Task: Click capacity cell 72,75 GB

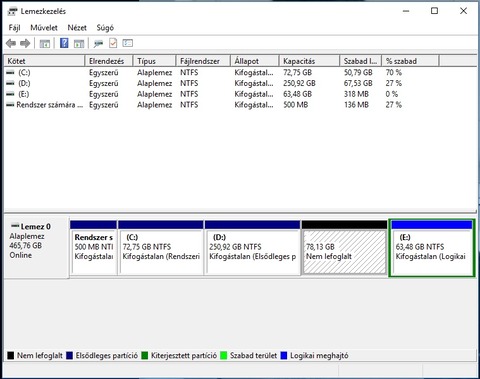Action: (297, 72)
